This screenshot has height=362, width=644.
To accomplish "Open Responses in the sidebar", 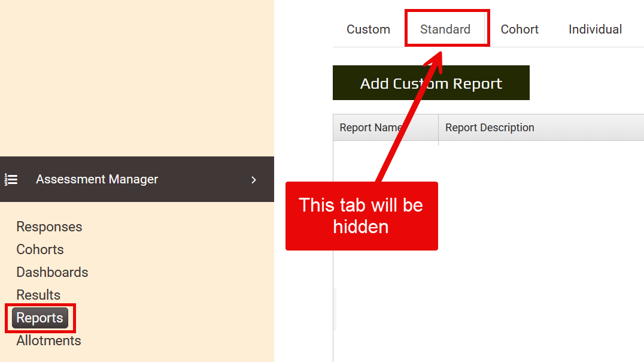I will [49, 227].
